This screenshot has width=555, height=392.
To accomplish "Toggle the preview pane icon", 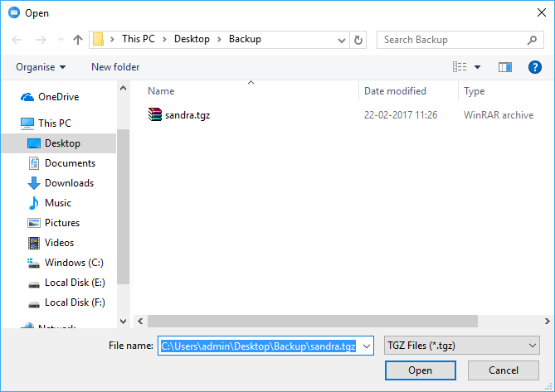I will coord(505,67).
